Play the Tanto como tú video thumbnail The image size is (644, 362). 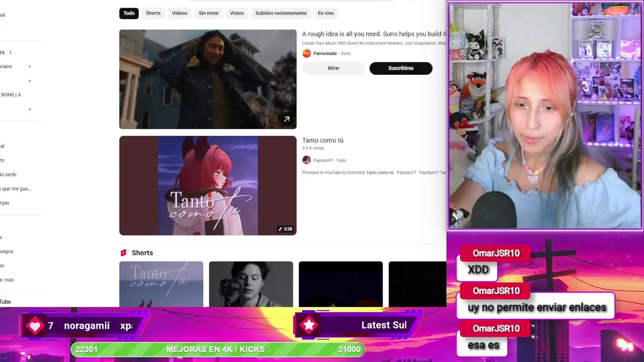pos(208,186)
